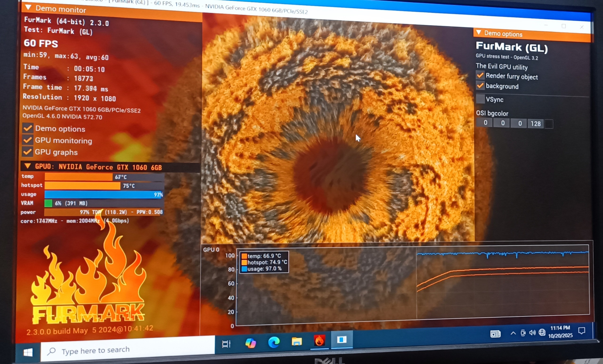Enable the VSync checkbox
This screenshot has height=364, width=603.
click(x=480, y=99)
